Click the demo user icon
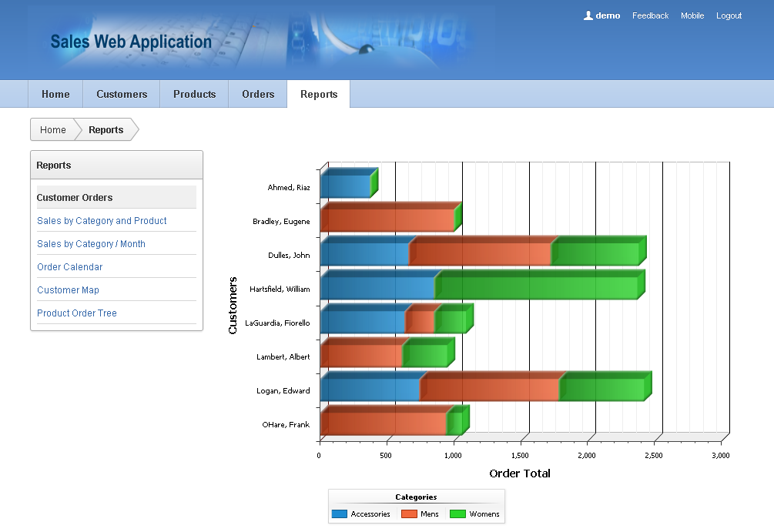 588,16
